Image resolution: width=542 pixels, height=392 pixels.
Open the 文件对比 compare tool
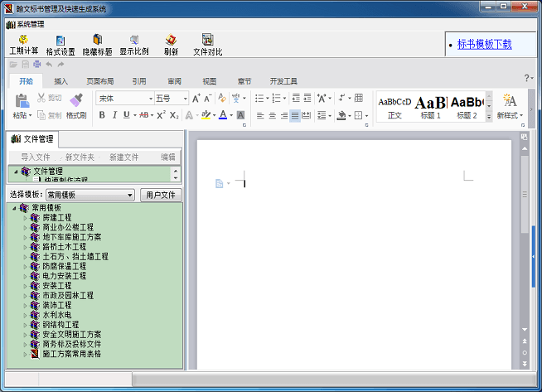[x=207, y=46]
